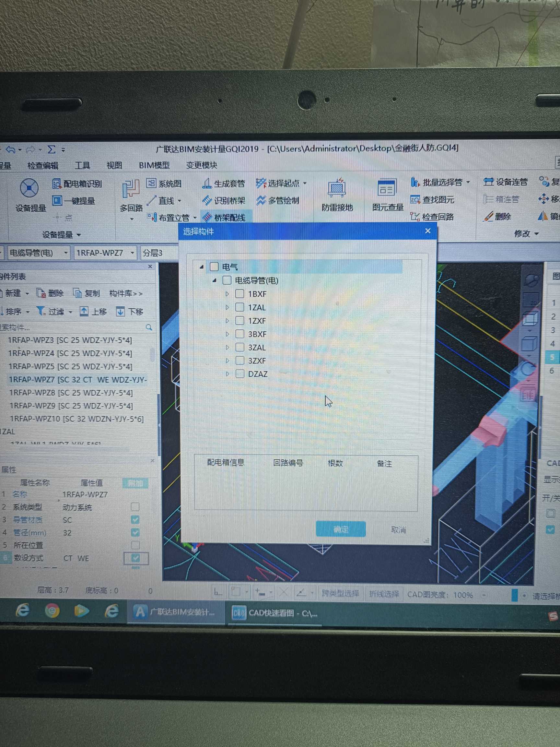Open 配电箱识别 tool
The height and width of the screenshot is (747, 560).
tap(77, 184)
